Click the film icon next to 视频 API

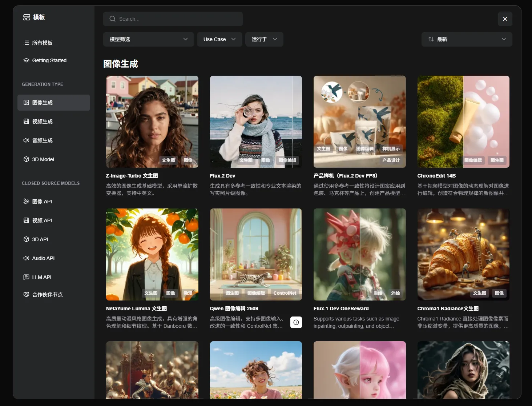click(x=26, y=220)
